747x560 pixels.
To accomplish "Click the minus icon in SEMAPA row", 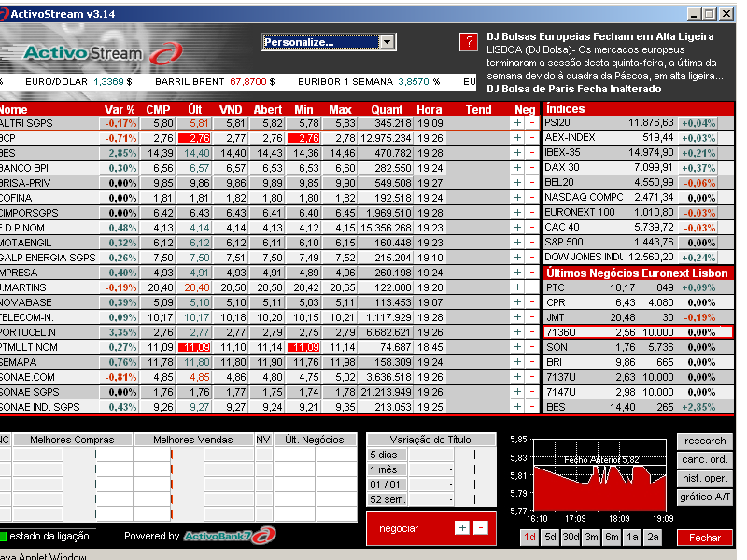I will pyautogui.click(x=531, y=362).
